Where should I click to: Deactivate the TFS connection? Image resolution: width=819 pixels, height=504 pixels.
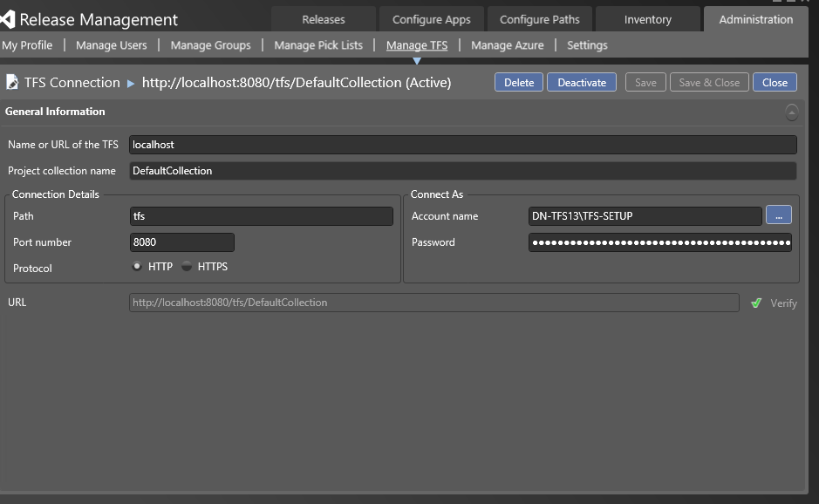(x=582, y=82)
